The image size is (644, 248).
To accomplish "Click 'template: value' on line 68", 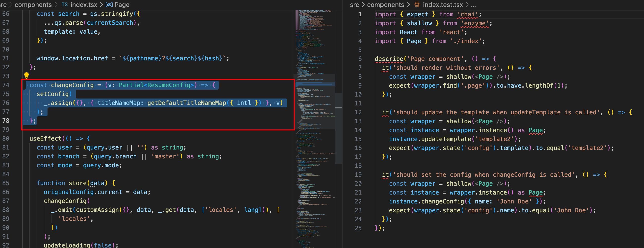I will pyautogui.click(x=71, y=32).
